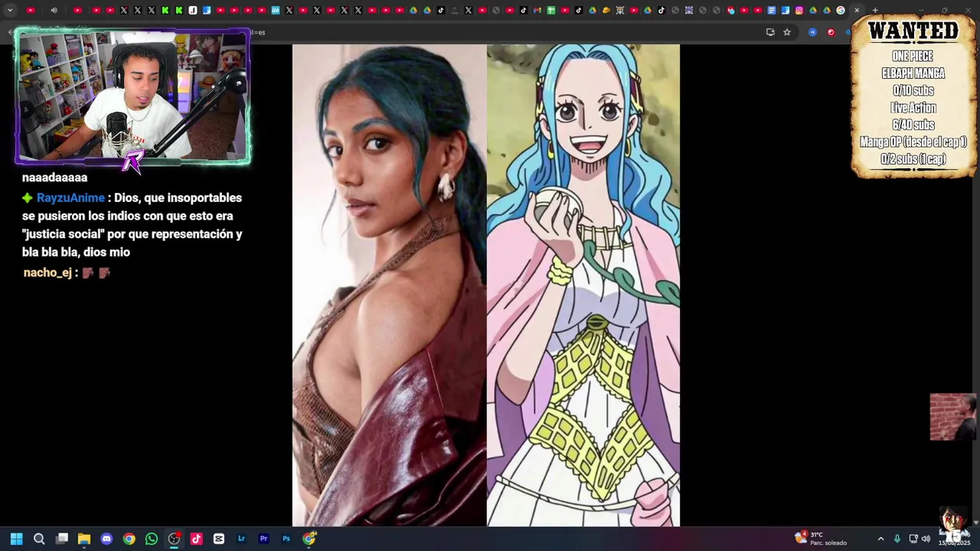Viewport: 980px width, 551px height.
Task: Click the microphone tray icon
Action: [897, 539]
